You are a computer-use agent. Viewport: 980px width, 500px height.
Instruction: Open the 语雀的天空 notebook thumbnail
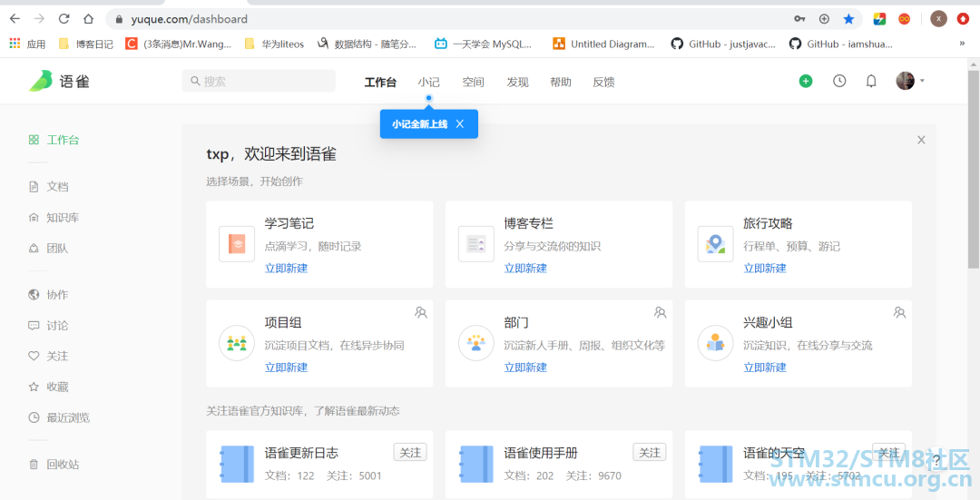(x=716, y=465)
